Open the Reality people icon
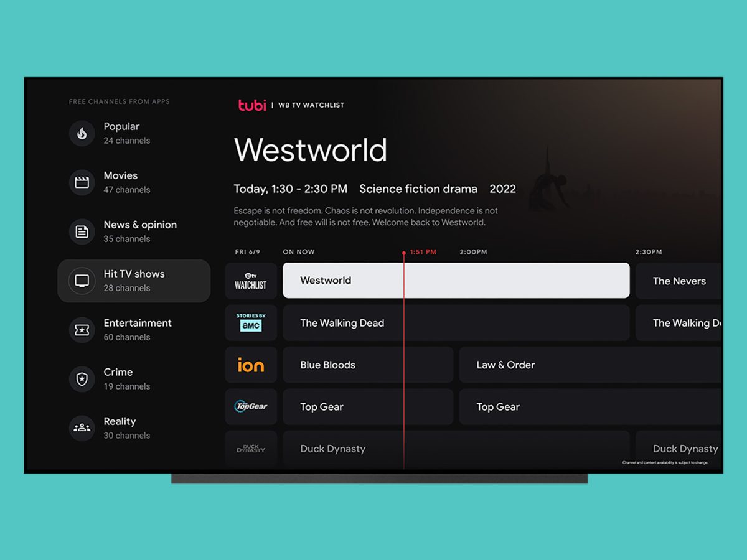 point(82,428)
